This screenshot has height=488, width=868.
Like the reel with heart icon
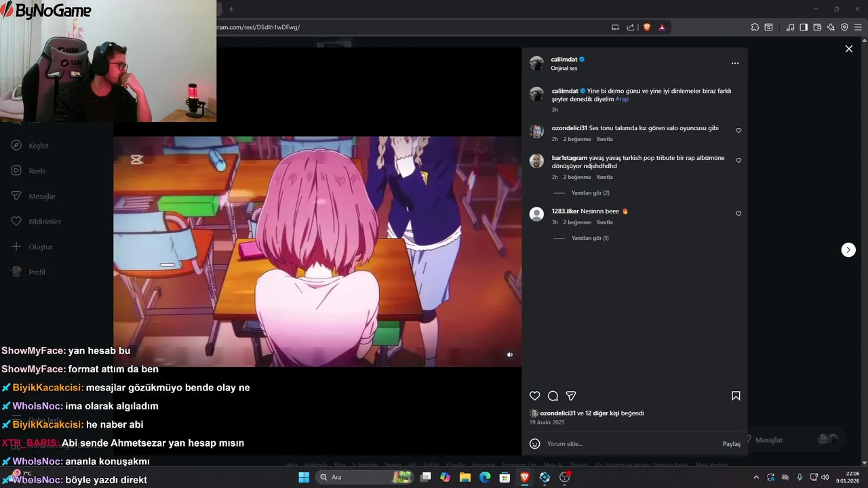click(534, 396)
